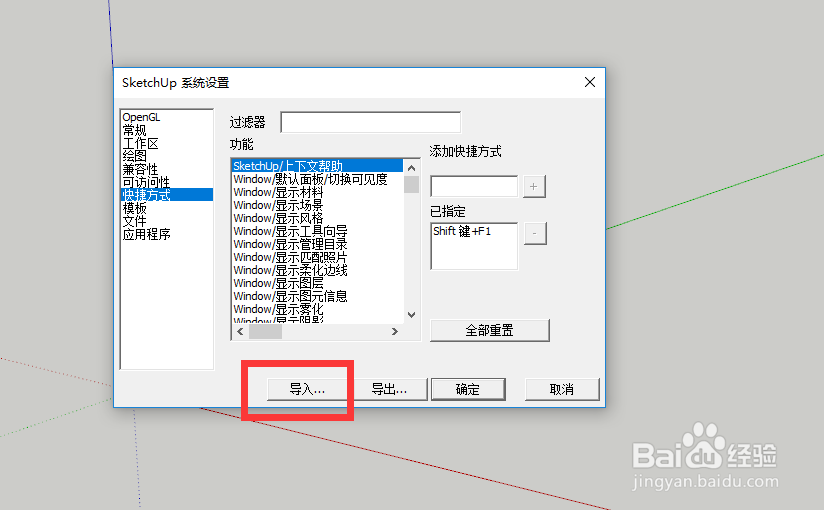Click the plus button to add shortcut
The height and width of the screenshot is (510, 824).
pos(534,187)
